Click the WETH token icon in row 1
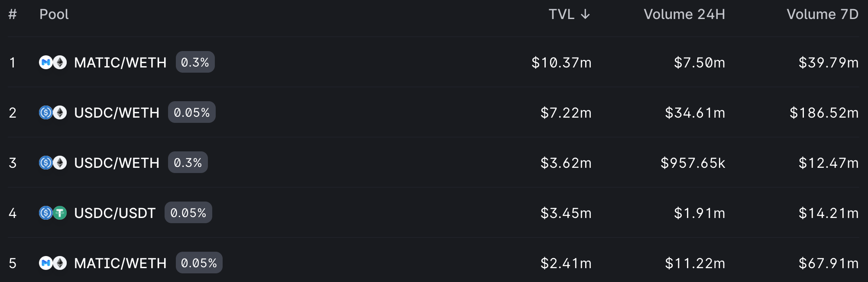The width and height of the screenshot is (868, 282). [x=60, y=62]
